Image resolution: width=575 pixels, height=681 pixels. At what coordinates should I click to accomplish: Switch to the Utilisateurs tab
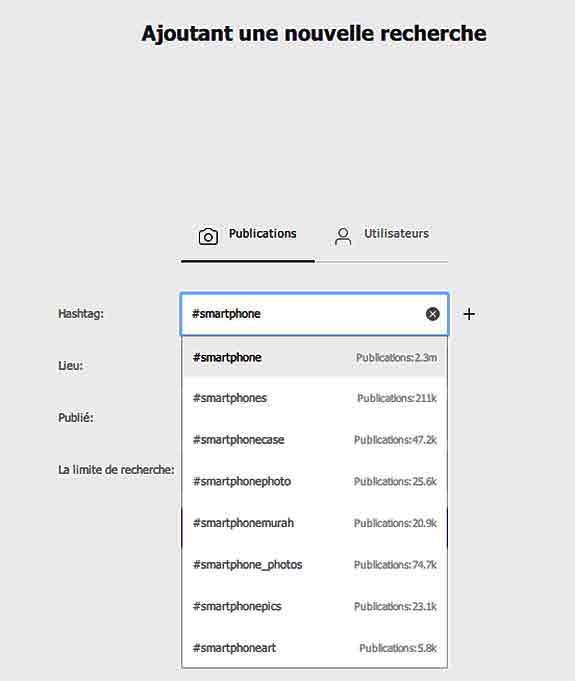click(x=381, y=237)
